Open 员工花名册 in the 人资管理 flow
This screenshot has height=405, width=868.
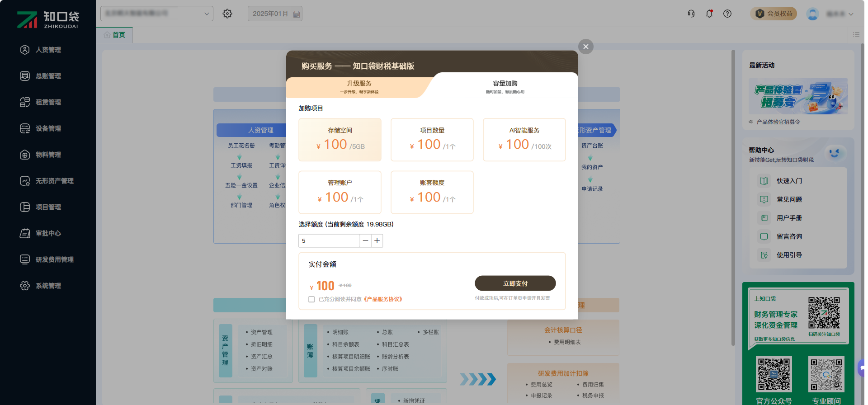pos(241,146)
